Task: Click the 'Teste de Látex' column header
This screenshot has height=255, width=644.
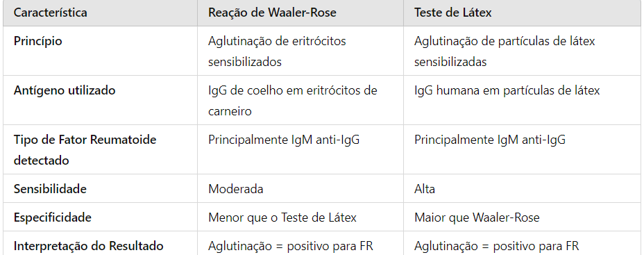Action: (452, 13)
